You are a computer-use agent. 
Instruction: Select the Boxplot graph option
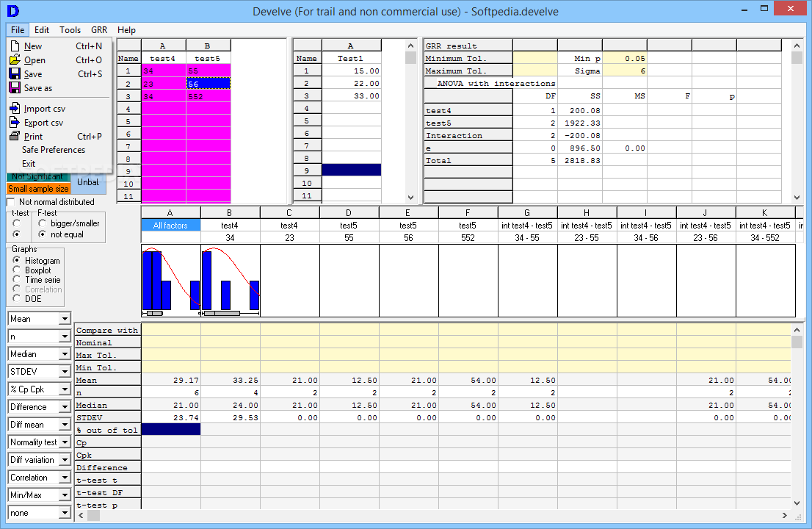coord(17,270)
